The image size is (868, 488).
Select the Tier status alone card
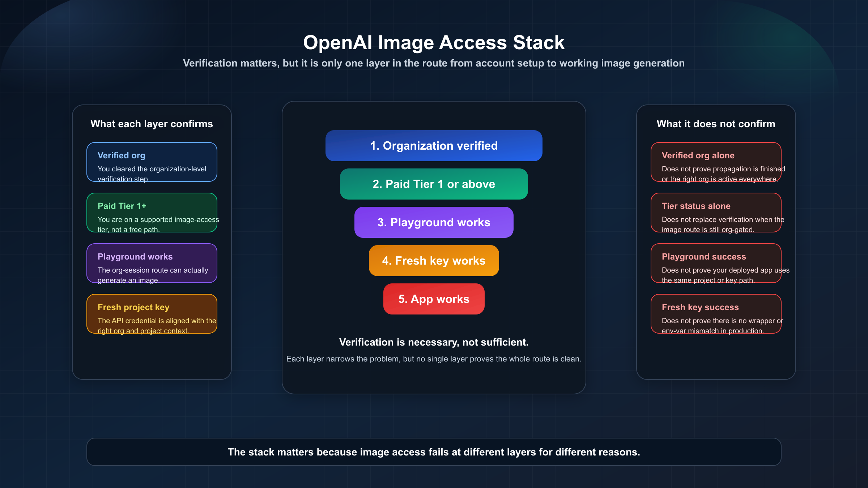(716, 213)
